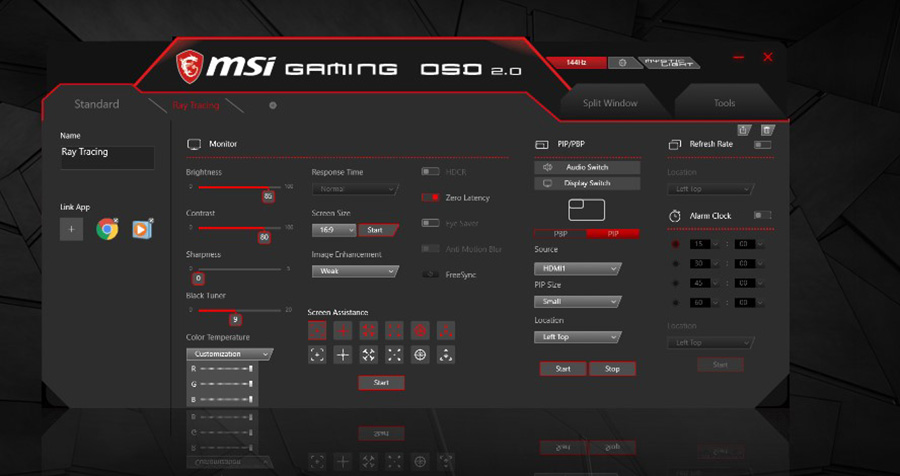Pick the white triangle-pattern crosshair
The image size is (900, 476).
pos(446,355)
